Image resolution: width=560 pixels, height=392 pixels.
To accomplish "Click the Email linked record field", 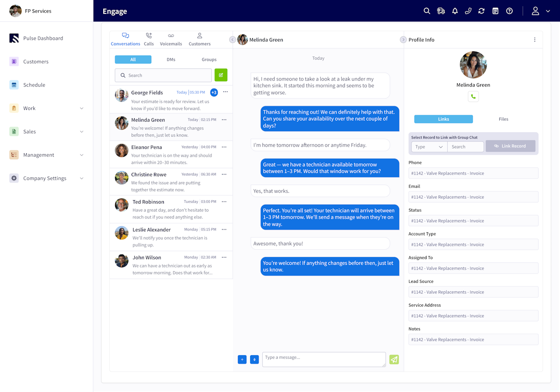I will (473, 197).
